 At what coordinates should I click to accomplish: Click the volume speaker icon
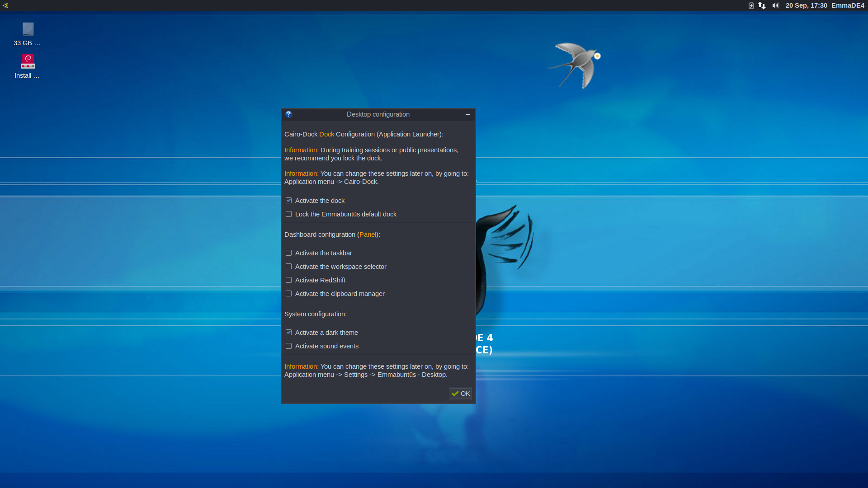(776, 5)
